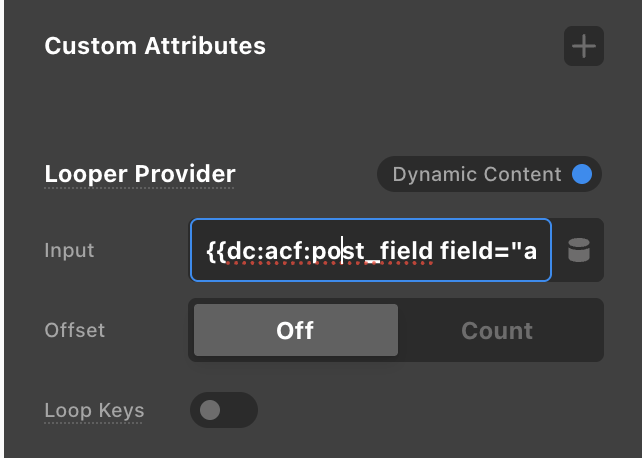The width and height of the screenshot is (642, 458).
Task: Click the "Dynamic Content" text label
Action: [x=476, y=175]
